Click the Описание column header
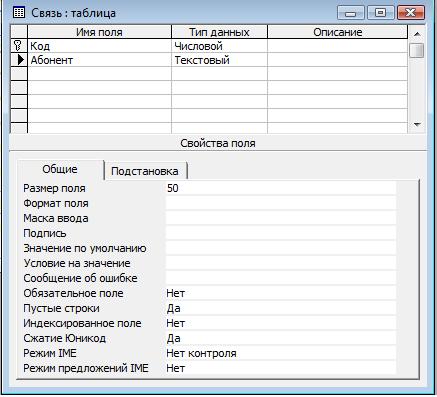The width and height of the screenshot is (437, 397). point(337,32)
